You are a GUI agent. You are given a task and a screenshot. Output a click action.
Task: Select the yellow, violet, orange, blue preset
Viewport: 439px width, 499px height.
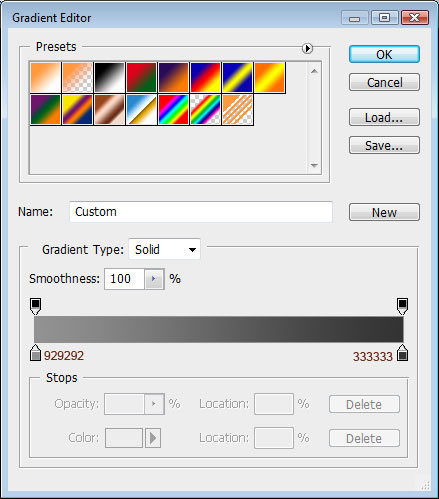click(x=77, y=109)
